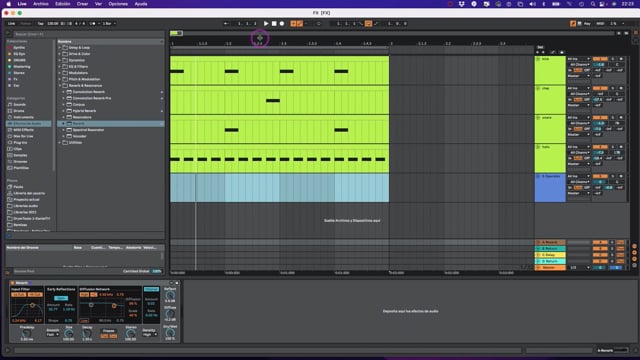
Task: Open the MIDI Effects category
Action: pyautogui.click(x=23, y=130)
